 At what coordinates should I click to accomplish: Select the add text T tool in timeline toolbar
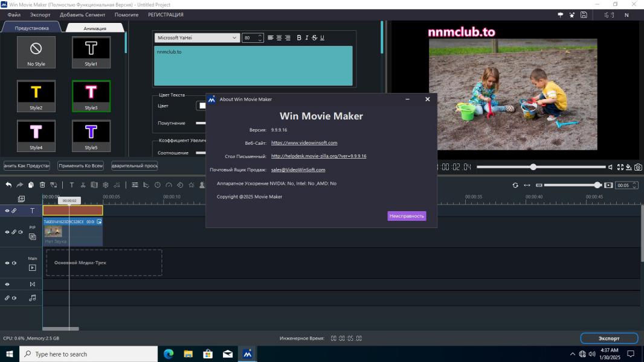[71, 185]
